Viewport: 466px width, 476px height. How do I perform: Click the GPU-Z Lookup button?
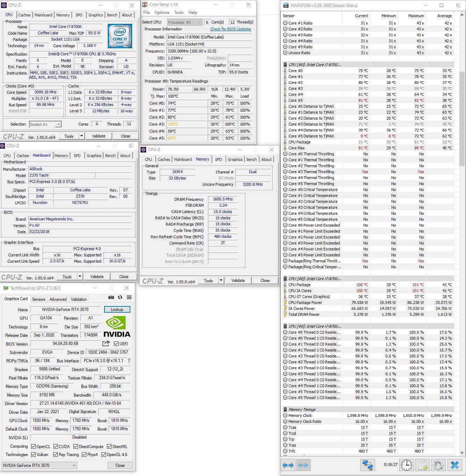(117, 310)
